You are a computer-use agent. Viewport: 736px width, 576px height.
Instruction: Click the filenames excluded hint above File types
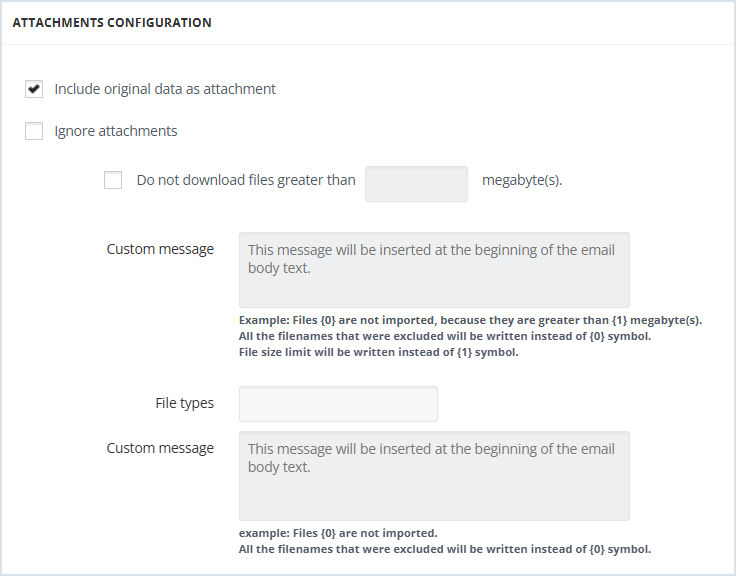[445, 336]
